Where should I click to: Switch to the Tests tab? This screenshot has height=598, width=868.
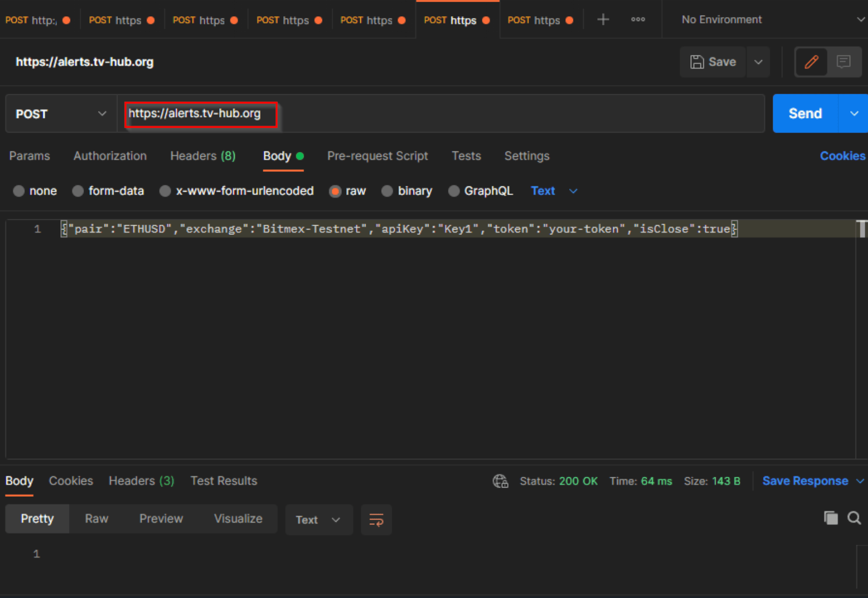pyautogui.click(x=466, y=156)
